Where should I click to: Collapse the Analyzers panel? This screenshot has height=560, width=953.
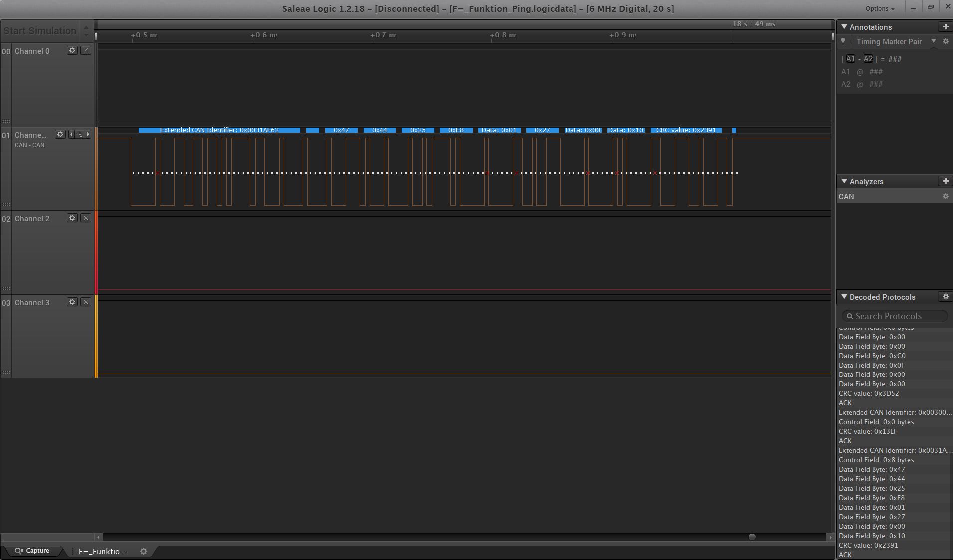[x=844, y=181]
